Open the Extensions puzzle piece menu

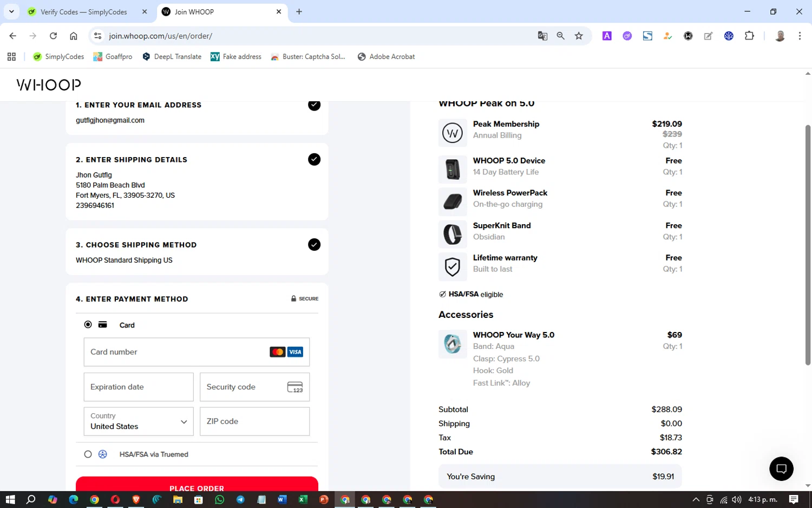[749, 36]
